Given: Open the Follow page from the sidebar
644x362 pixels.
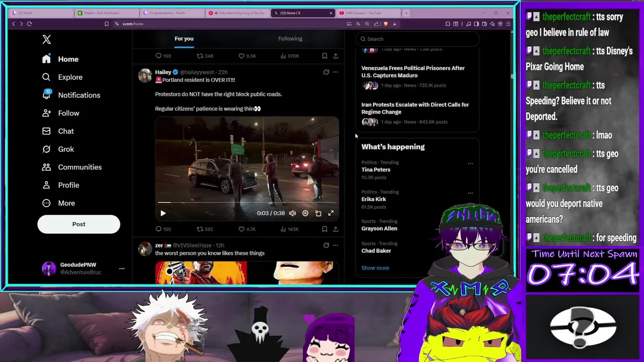Looking at the screenshot, I should (61, 113).
